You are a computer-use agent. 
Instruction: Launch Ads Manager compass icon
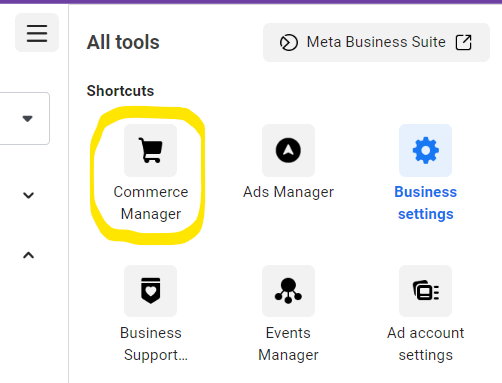tap(288, 150)
